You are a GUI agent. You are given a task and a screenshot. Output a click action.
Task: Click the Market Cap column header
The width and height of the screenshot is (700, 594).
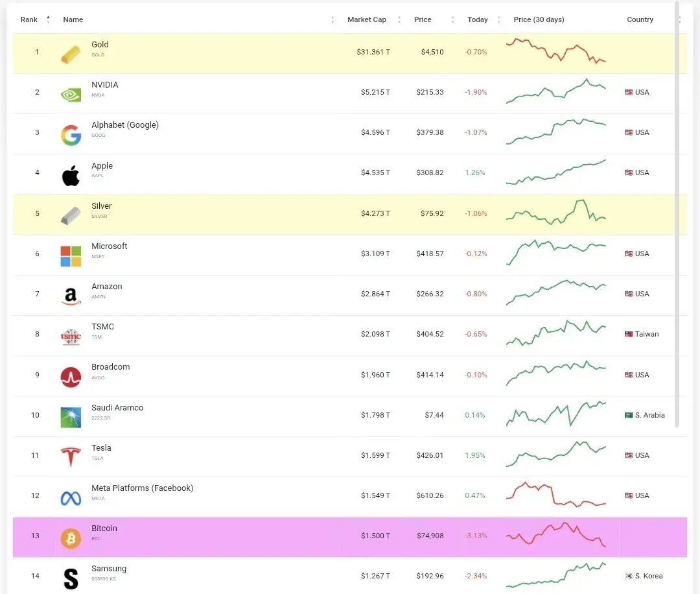coord(366,19)
